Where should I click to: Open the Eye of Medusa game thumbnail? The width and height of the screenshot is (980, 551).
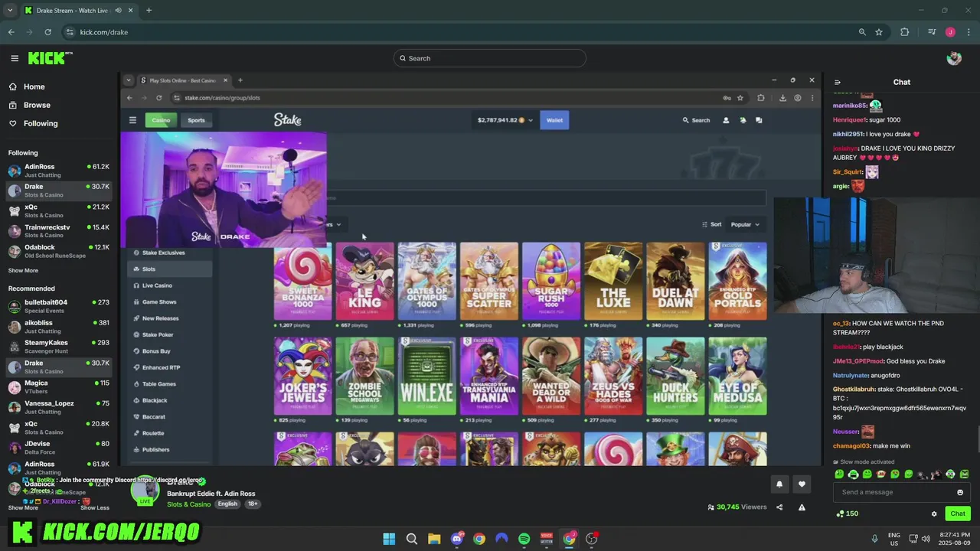737,376
